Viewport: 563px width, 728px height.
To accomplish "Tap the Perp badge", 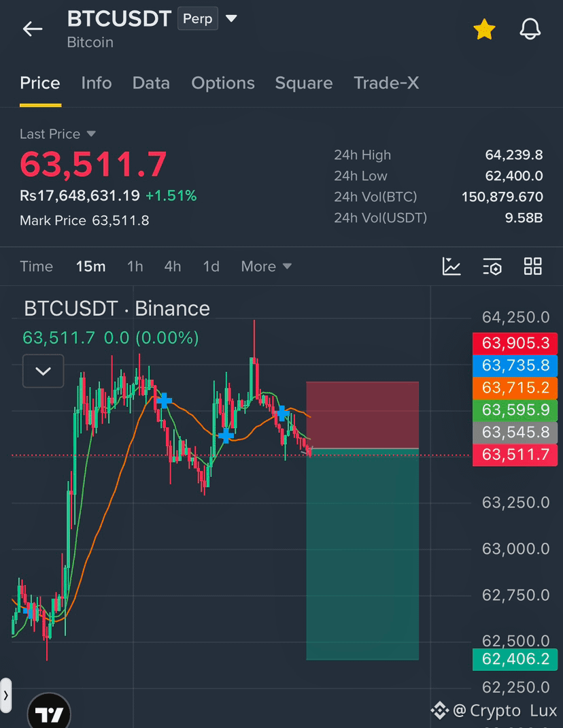I will [x=198, y=18].
